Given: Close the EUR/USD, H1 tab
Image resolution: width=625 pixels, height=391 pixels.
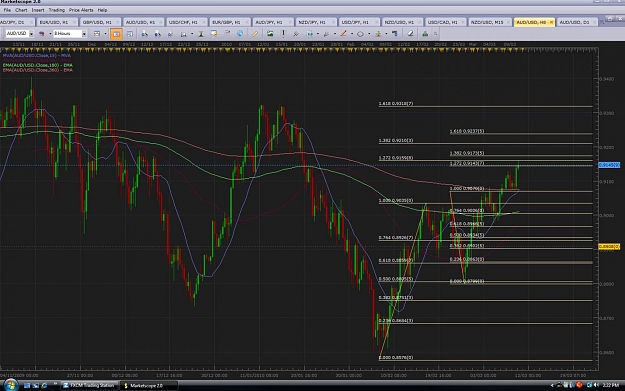Looking at the screenshot, I should (x=74, y=22).
